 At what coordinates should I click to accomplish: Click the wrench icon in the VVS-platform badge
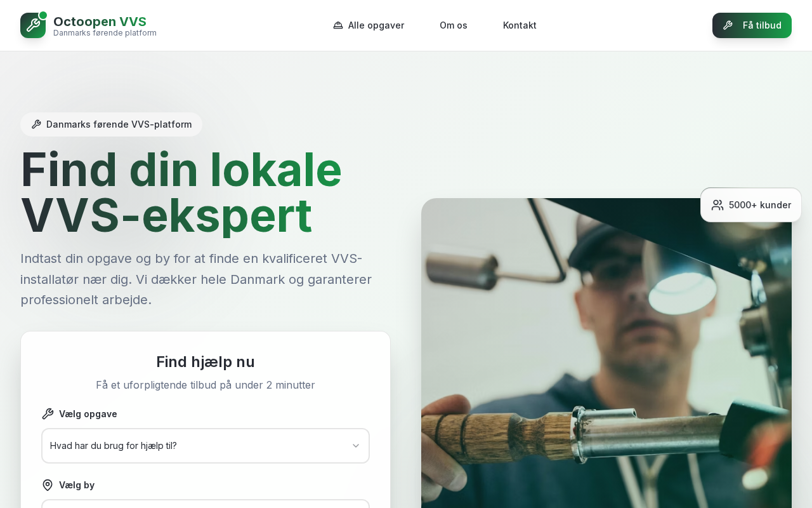click(36, 124)
